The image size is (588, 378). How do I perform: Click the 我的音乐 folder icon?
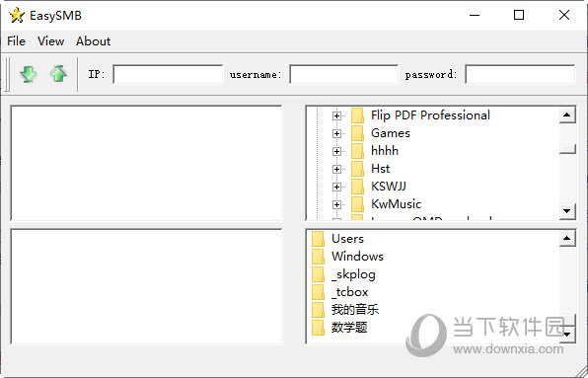[x=318, y=310]
